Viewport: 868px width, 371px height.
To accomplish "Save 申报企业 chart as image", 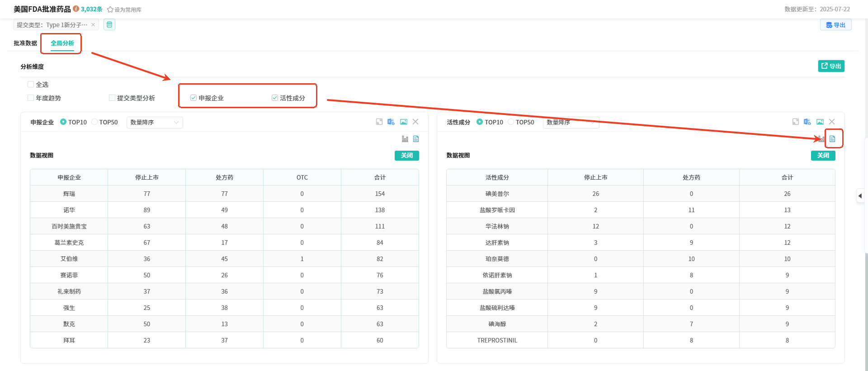I will (404, 122).
